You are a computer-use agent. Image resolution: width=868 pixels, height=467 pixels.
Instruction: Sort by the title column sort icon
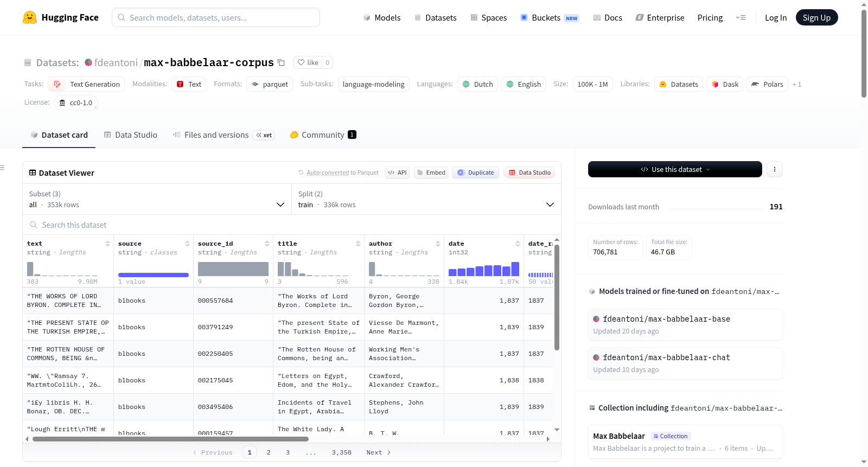click(358, 244)
